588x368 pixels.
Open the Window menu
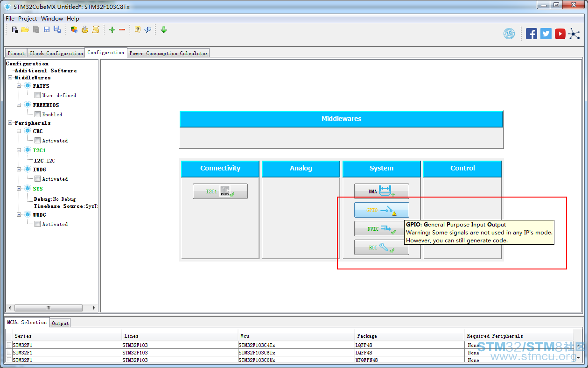click(x=52, y=19)
